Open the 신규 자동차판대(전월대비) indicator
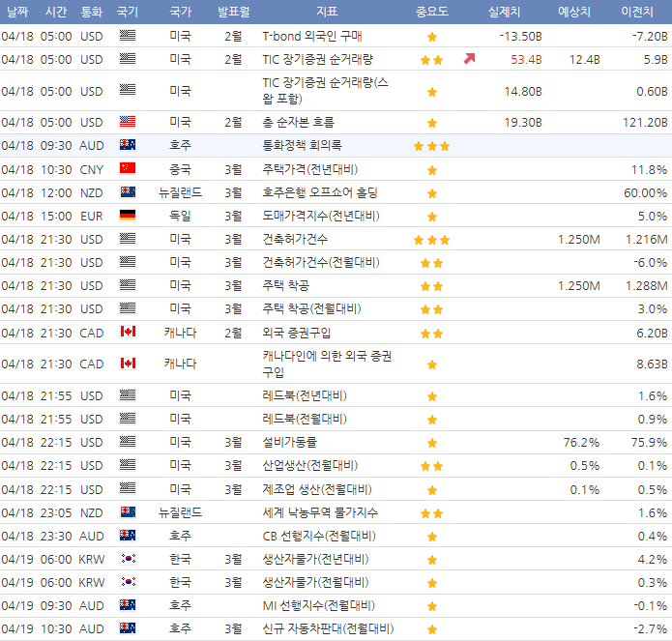Viewport: 672px width, 641px height. 328,629
